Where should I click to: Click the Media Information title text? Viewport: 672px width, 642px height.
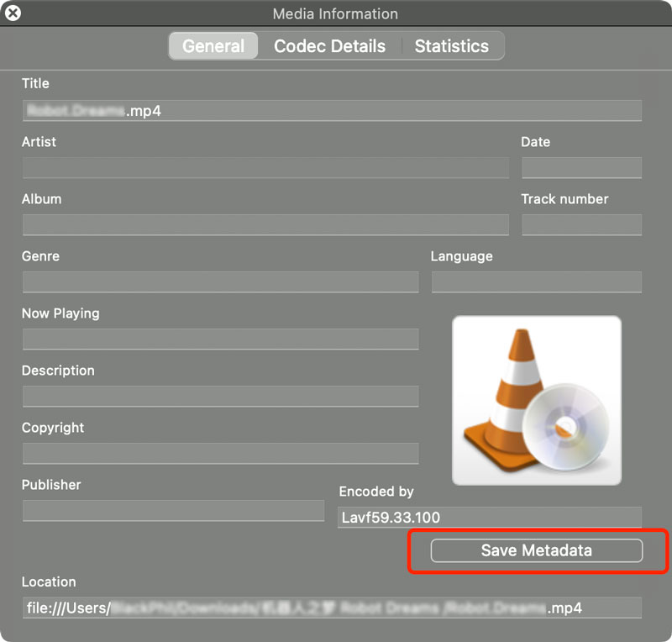click(x=335, y=13)
